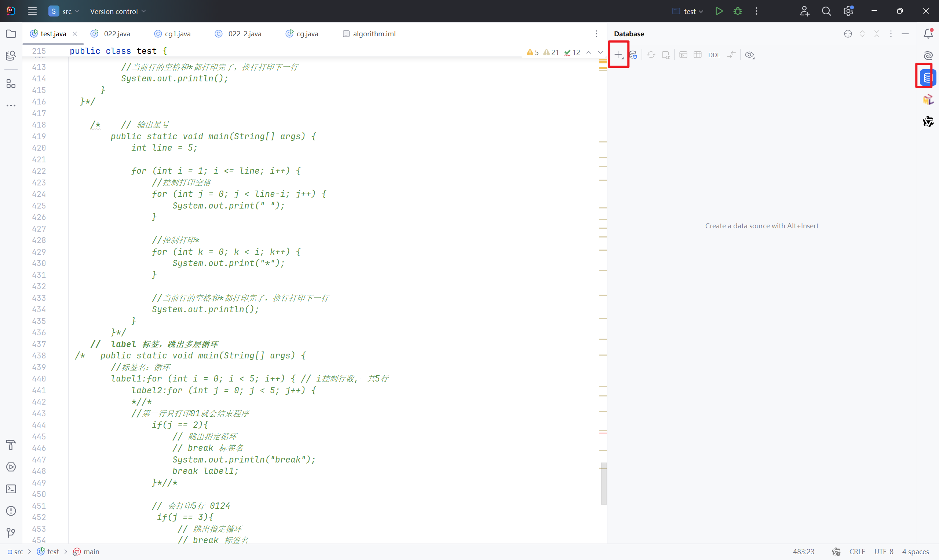Click the editor vertical scrollbar thumb
939x560 pixels.
tap(603, 483)
